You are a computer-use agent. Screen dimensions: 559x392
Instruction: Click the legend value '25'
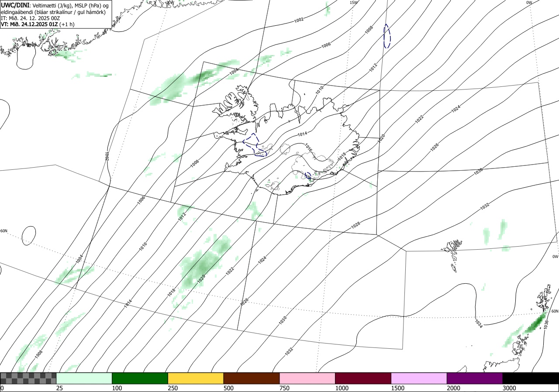click(x=59, y=388)
